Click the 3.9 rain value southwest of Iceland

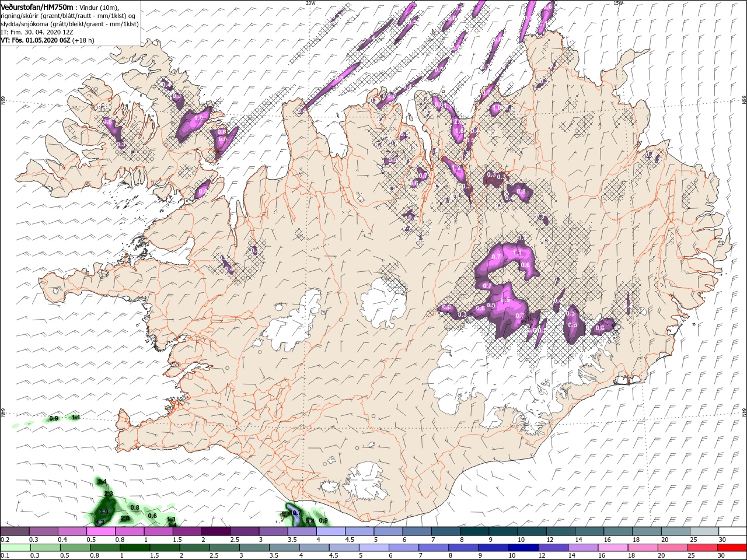pyautogui.click(x=104, y=512)
